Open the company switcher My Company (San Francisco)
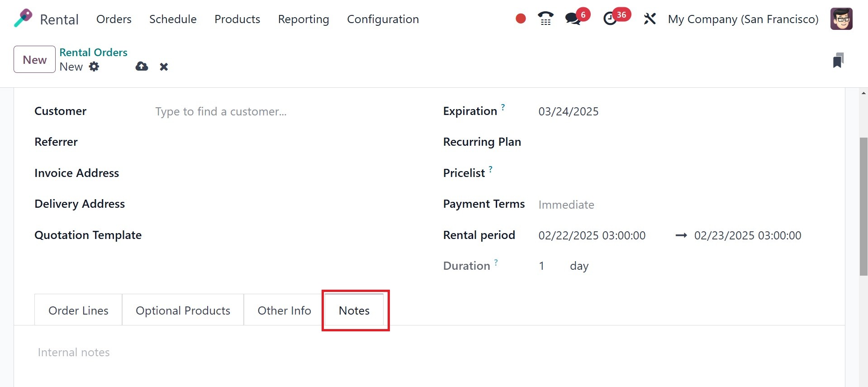This screenshot has width=868, height=387. (x=743, y=19)
